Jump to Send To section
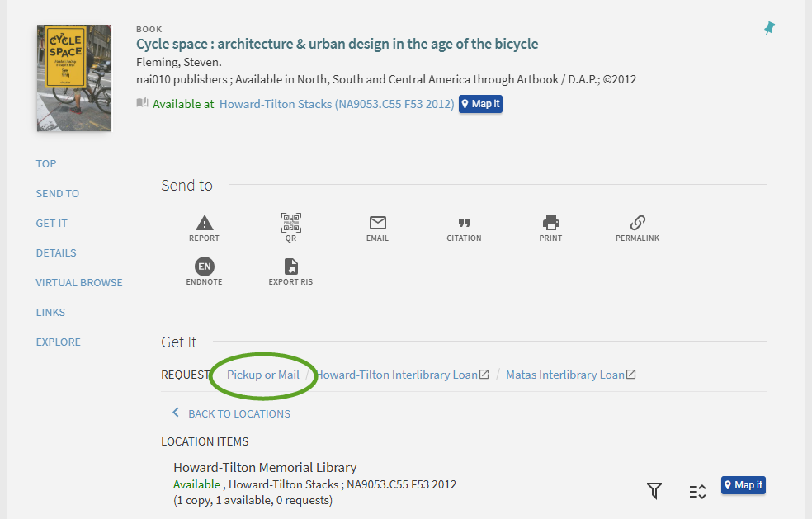Screen dimensions: 812x519 pyautogui.click(x=58, y=193)
